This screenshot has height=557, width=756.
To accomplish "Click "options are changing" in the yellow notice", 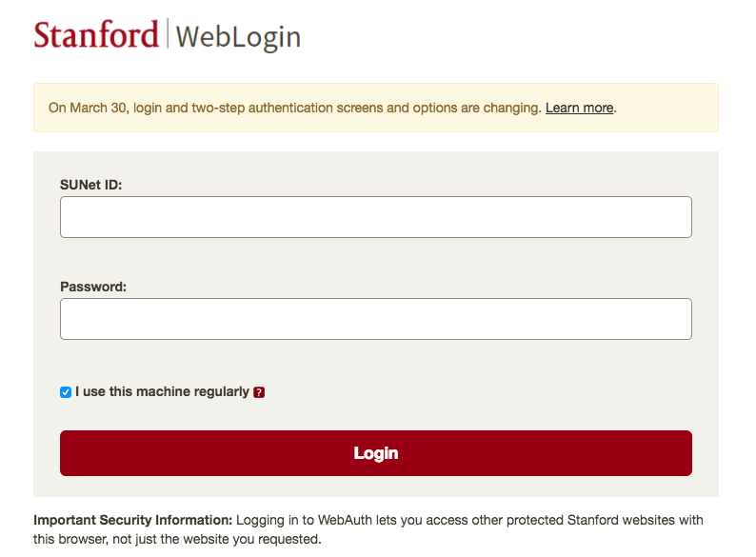I will 476,108.
